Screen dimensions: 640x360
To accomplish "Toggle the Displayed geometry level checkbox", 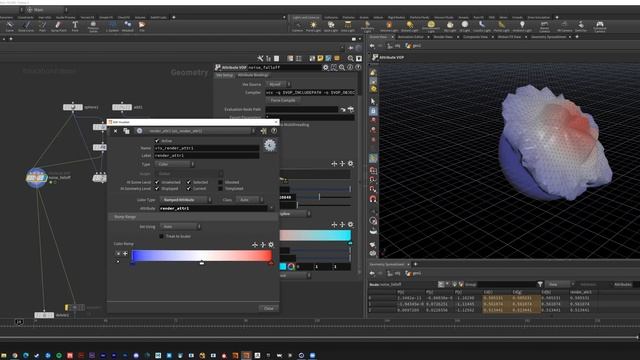I will tap(157, 189).
